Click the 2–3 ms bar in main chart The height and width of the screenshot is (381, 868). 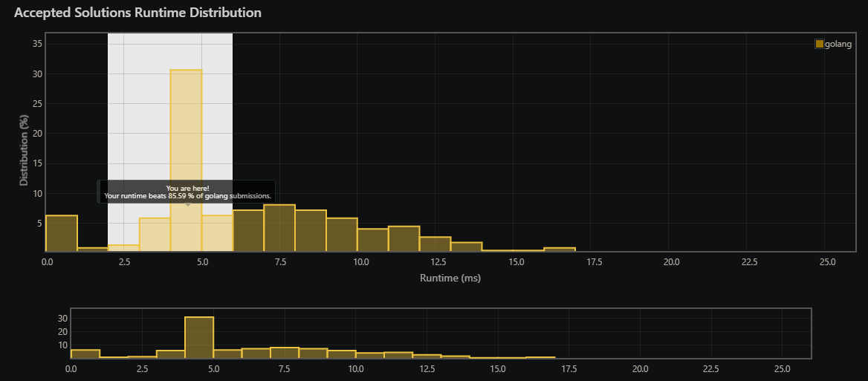coord(124,248)
